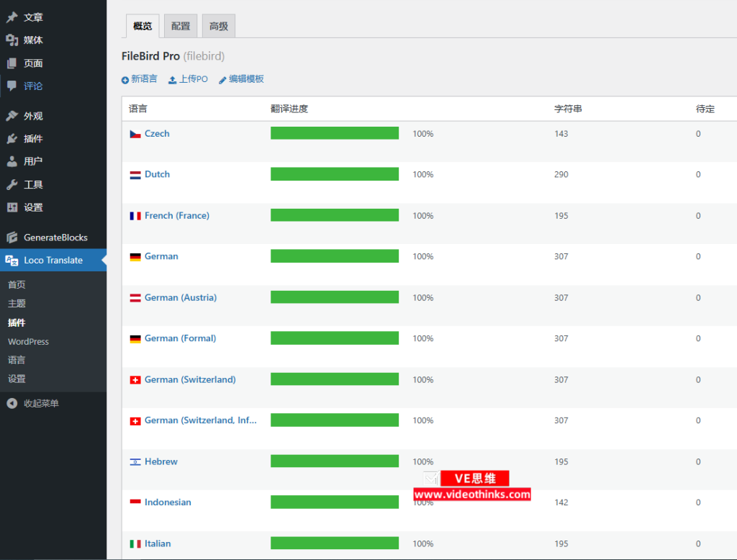
Task: Click the GenerateBlocks logo icon
Action: pos(12,238)
